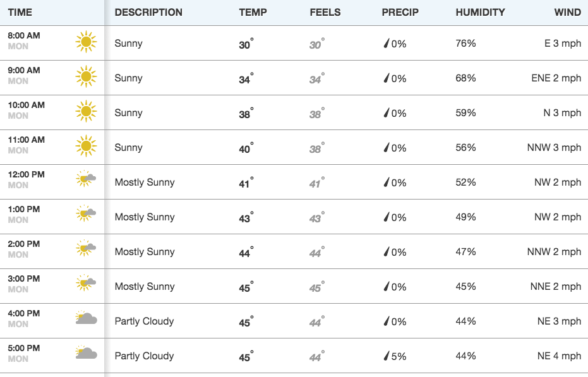Click the 3:00 PM temperature value 45°
588x377 pixels.
pos(246,287)
